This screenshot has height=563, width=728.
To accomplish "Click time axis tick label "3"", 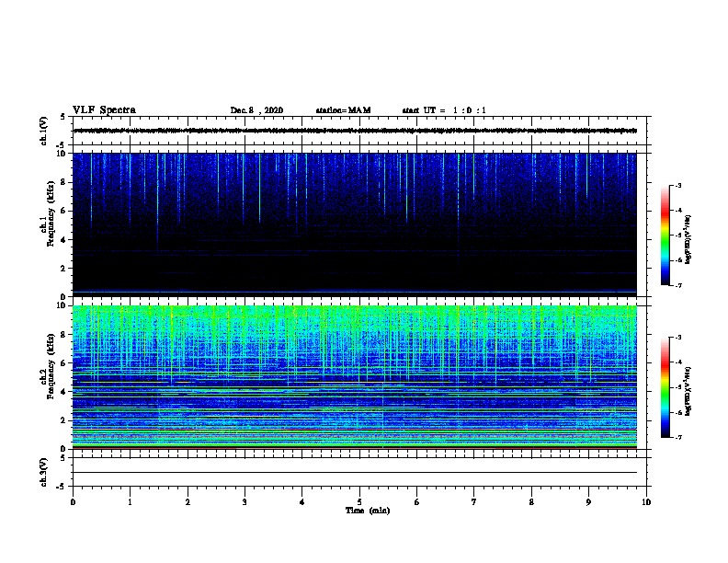I will (x=245, y=502).
